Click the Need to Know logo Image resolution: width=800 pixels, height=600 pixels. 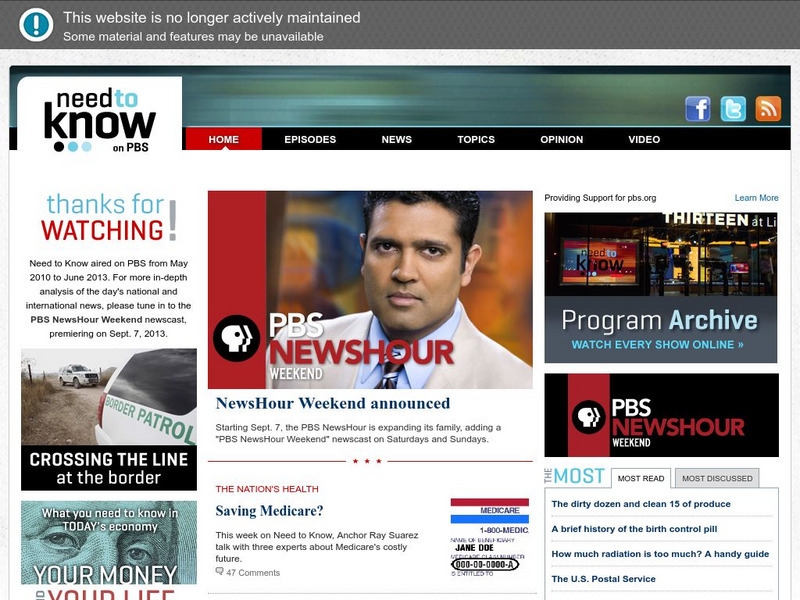coord(99,120)
